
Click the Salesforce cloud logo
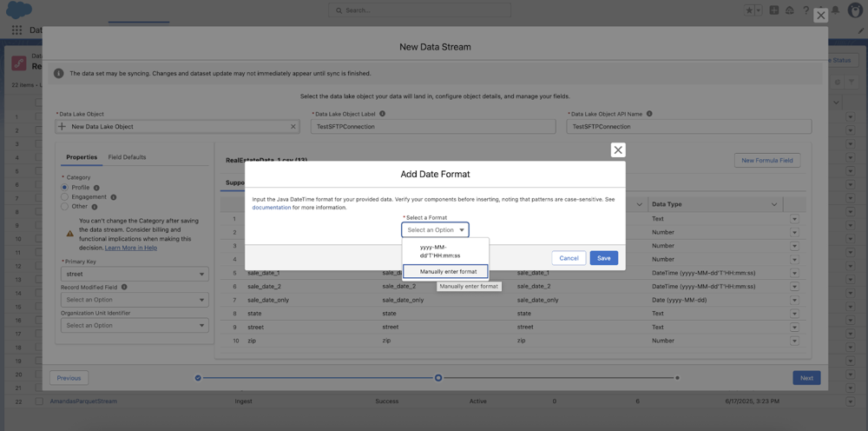point(19,10)
